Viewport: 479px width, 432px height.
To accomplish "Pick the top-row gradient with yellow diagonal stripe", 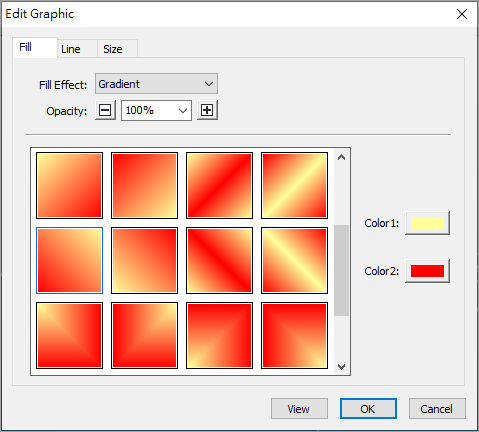I will click(x=294, y=185).
